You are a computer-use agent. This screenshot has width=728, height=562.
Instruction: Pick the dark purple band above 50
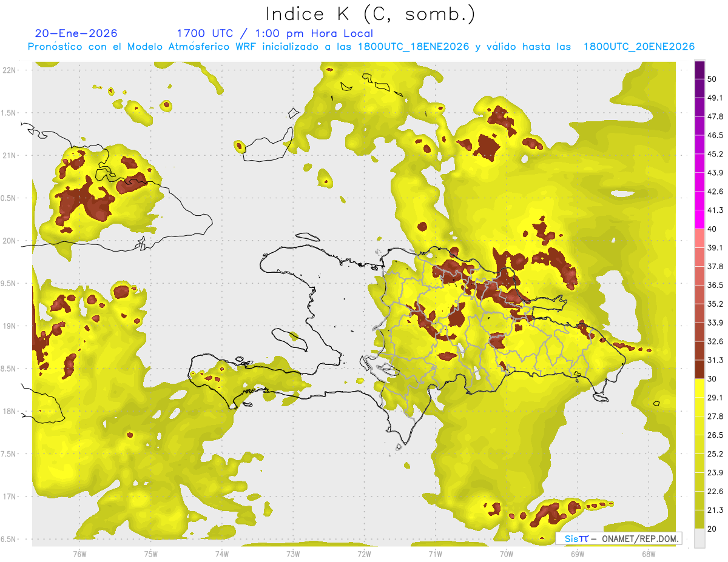tap(699, 70)
